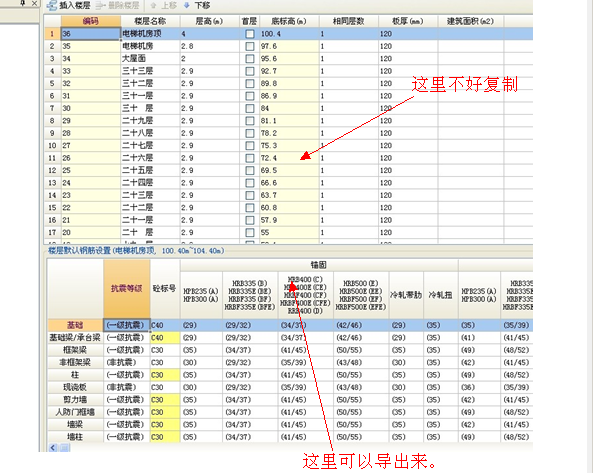Toggle 首层 checkbox for 大屋面 row

[x=250, y=59]
